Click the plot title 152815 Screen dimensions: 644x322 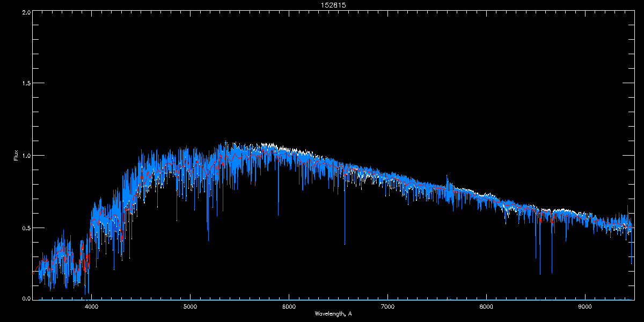[333, 5]
